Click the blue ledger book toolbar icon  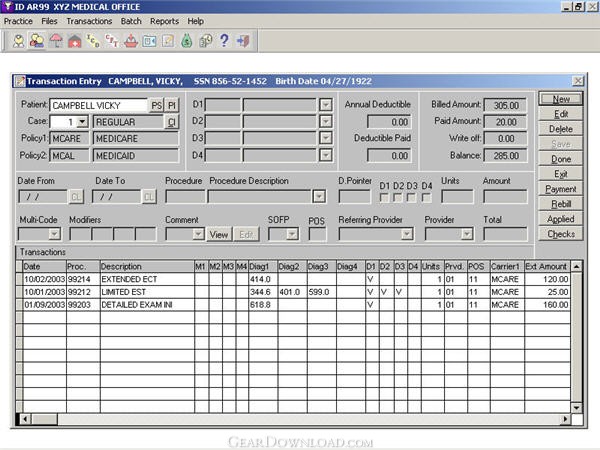coord(149,41)
